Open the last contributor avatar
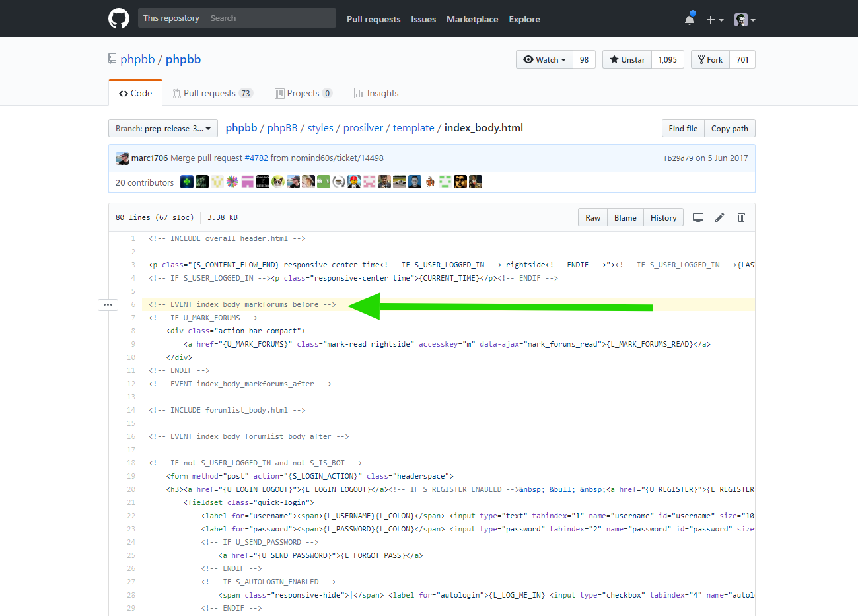 [476, 182]
